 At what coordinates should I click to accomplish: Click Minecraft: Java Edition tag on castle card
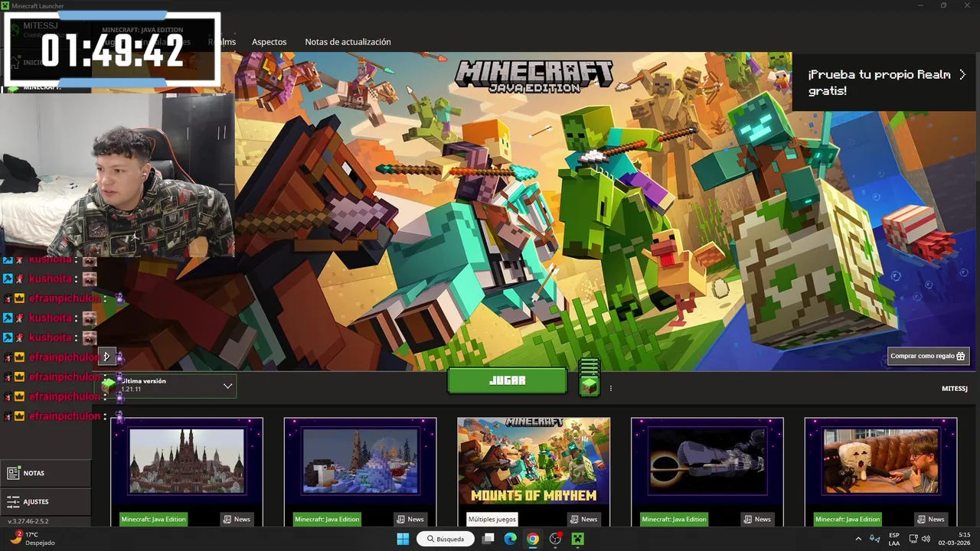[153, 519]
